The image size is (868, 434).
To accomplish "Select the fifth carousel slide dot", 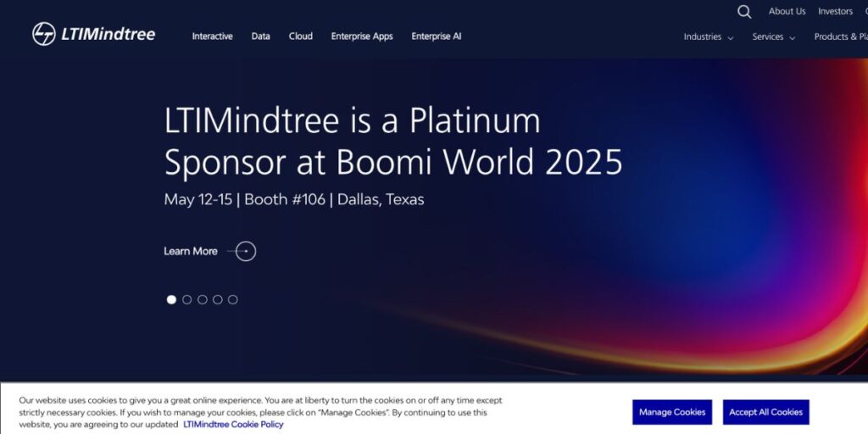I will tap(233, 299).
